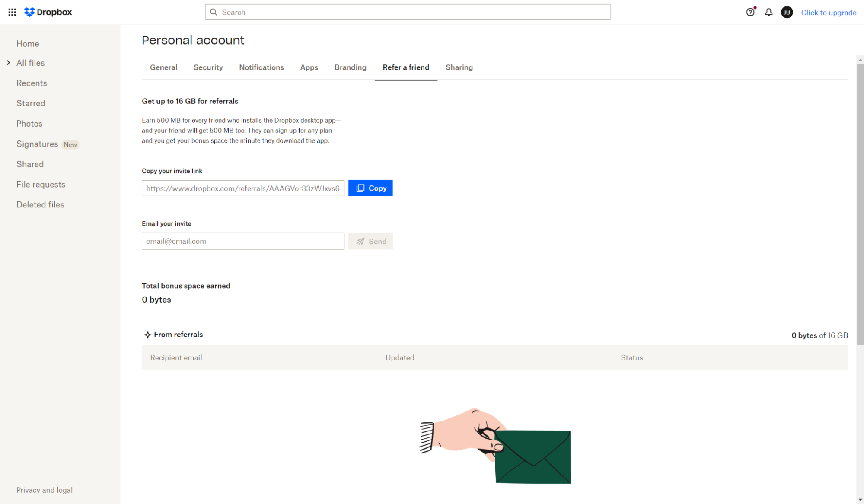Click the Copy invite link button
The height and width of the screenshot is (504, 864).
pyautogui.click(x=370, y=188)
